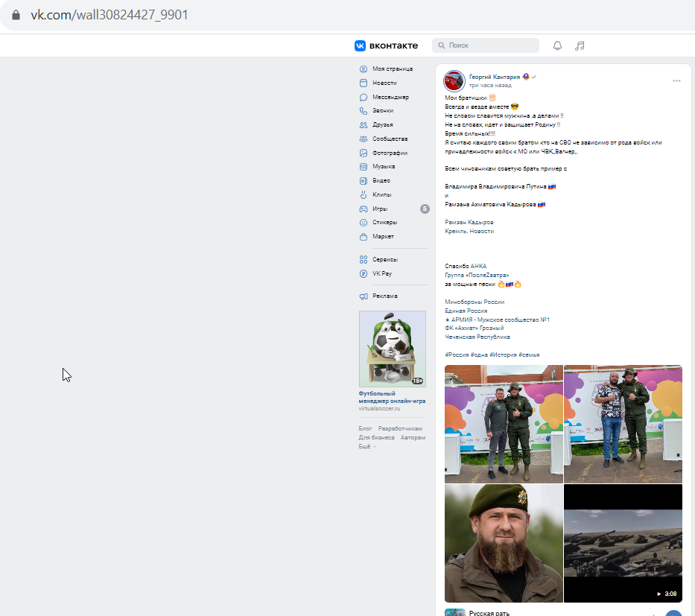Click the Фотографии picture icon

pyautogui.click(x=364, y=153)
